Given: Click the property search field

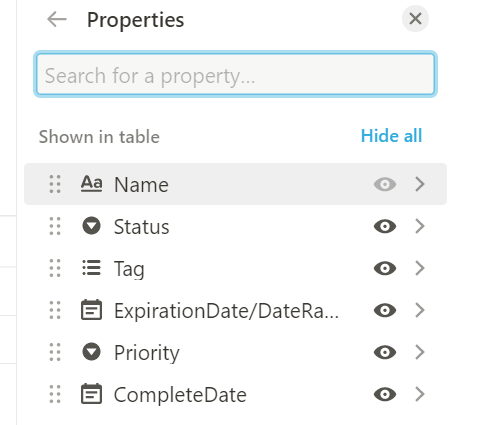Looking at the screenshot, I should [x=235, y=74].
